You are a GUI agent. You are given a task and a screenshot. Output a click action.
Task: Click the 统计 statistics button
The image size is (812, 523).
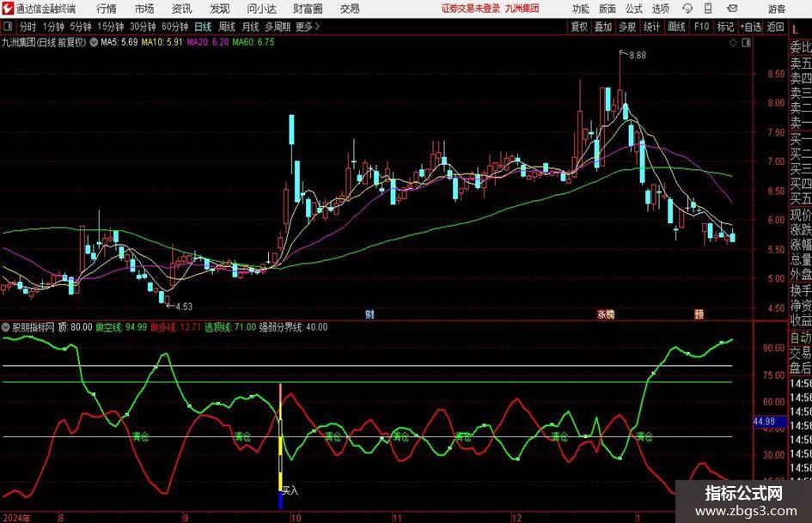(651, 27)
